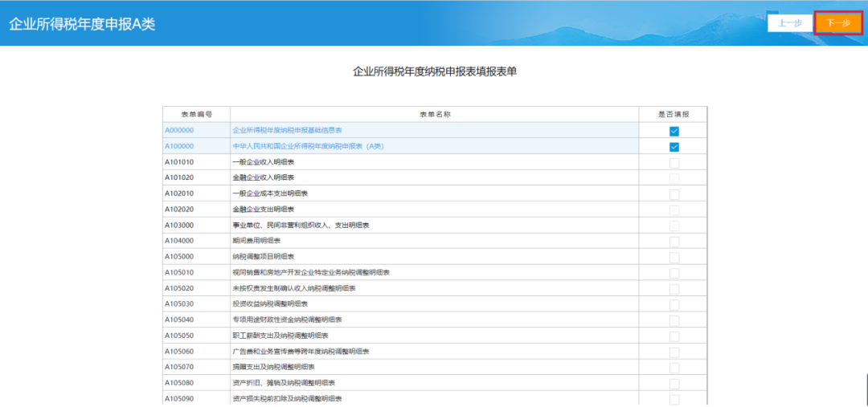
Task: Open 中华人民共和国企业所得税年度纳税申报表（A类） link
Action: pos(309,146)
